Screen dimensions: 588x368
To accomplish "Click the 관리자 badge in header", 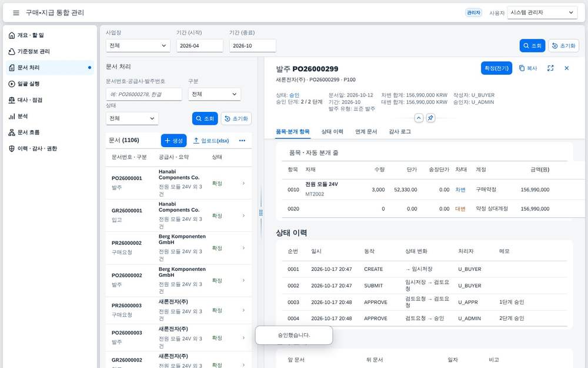I will click(x=473, y=13).
